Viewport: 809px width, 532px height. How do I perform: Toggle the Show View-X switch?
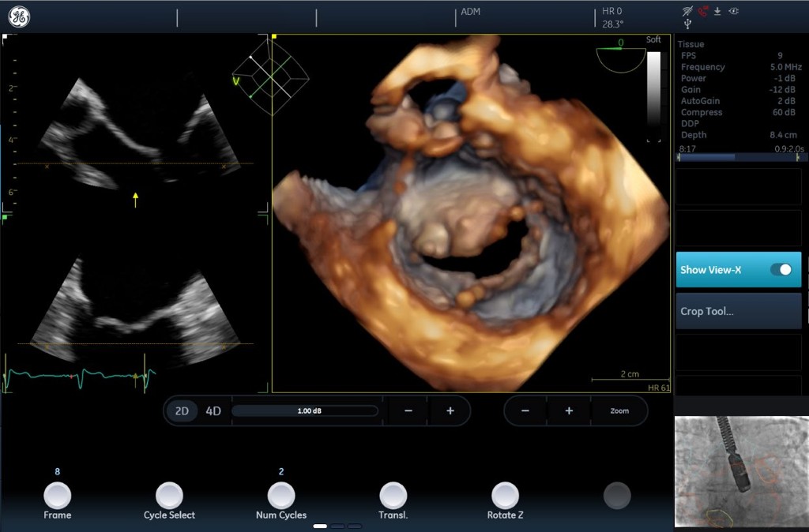point(781,270)
